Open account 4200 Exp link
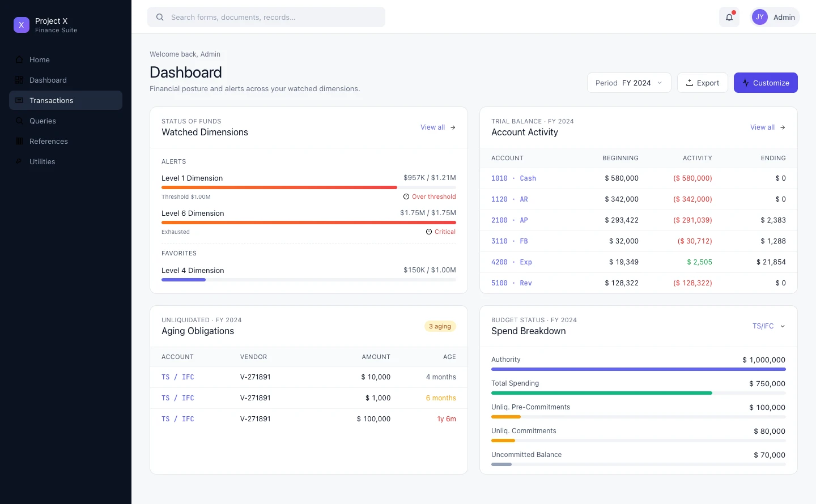Image resolution: width=816 pixels, height=504 pixels. pos(512,262)
